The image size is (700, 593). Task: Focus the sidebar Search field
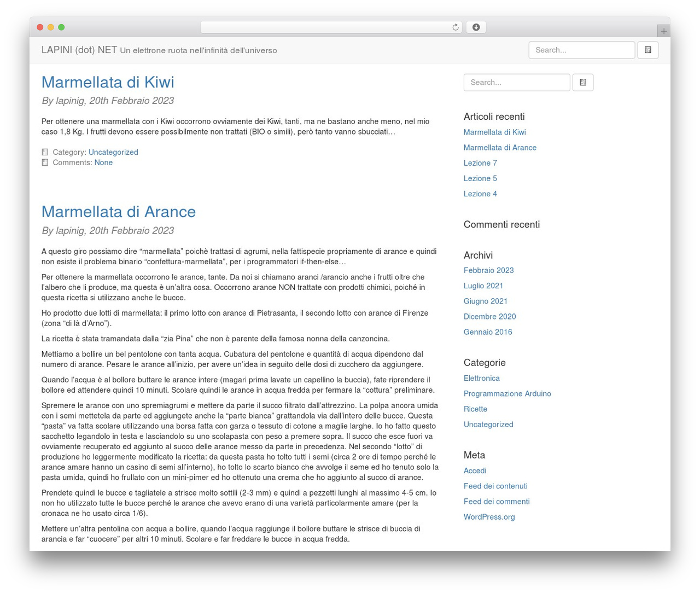point(517,82)
